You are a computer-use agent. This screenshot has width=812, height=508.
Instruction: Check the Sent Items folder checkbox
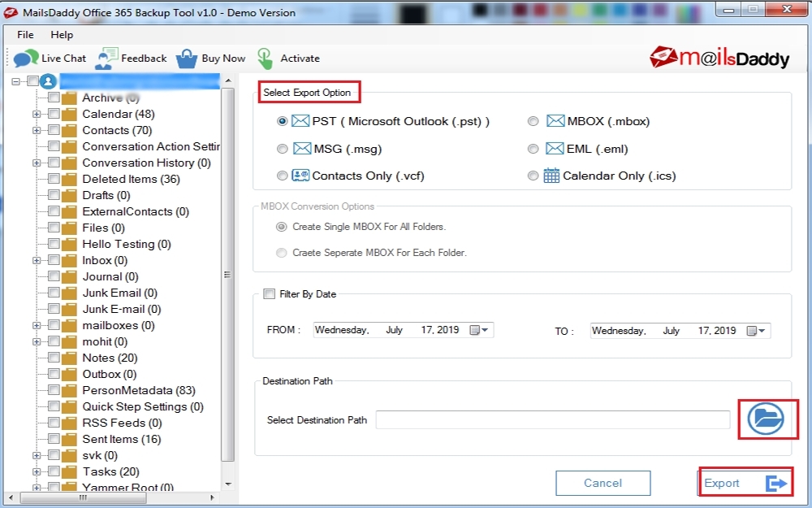54,439
